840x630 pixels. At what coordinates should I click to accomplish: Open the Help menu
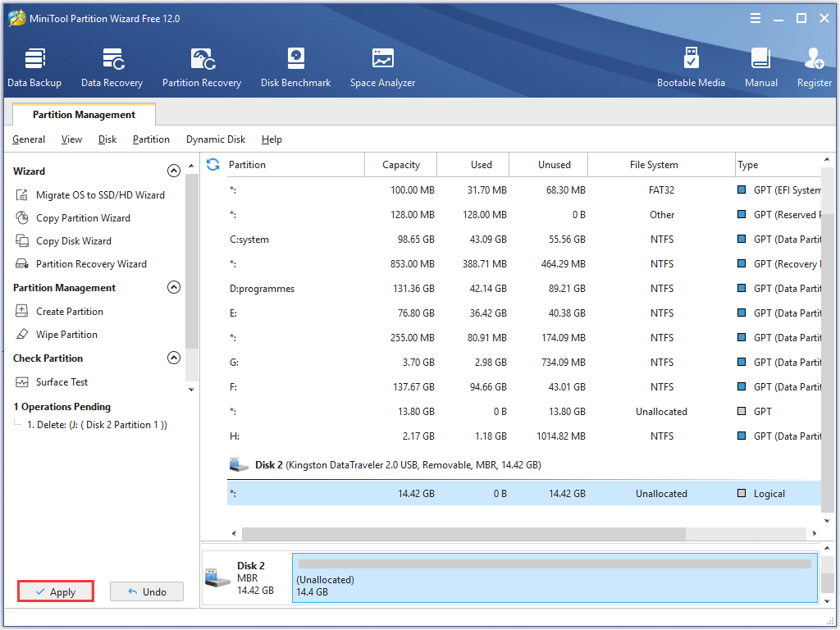[x=272, y=139]
